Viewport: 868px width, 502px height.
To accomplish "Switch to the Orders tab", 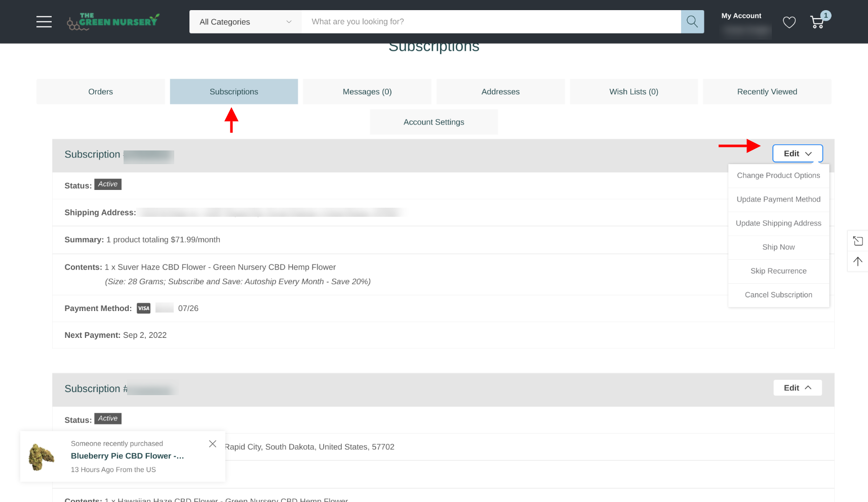I will 100,92.
